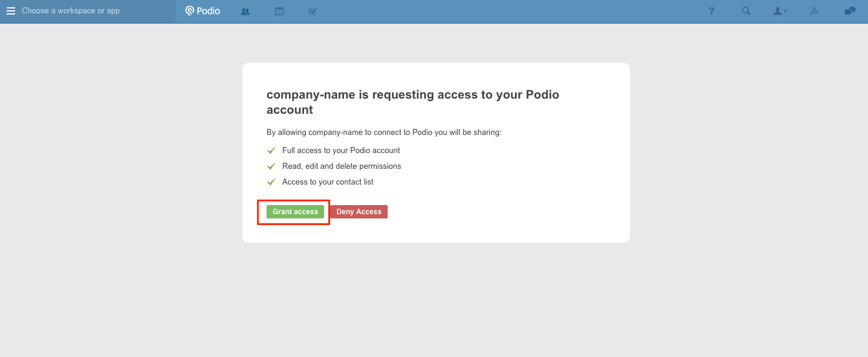Open the chat bubbles icon
Image resolution: width=868 pixels, height=357 pixels.
pyautogui.click(x=850, y=11)
